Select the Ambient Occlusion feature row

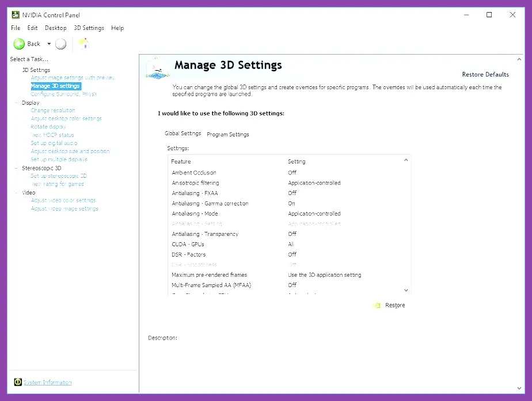pyautogui.click(x=286, y=173)
